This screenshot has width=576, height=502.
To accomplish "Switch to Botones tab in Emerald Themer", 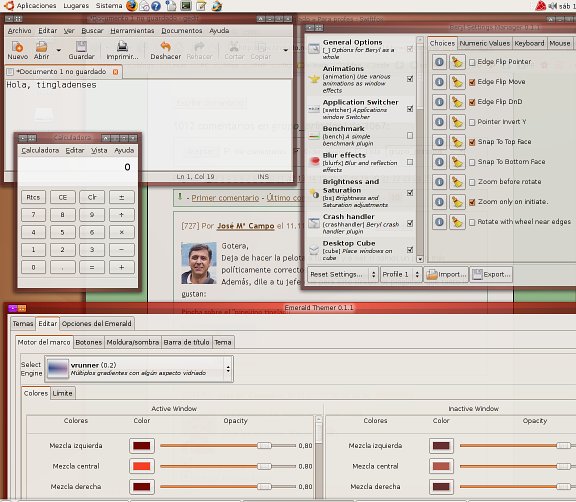I will [89, 342].
